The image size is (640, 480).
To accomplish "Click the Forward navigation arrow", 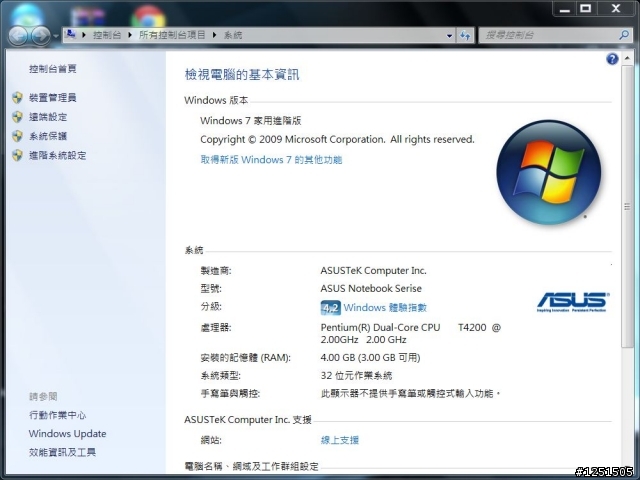I will (x=41, y=36).
